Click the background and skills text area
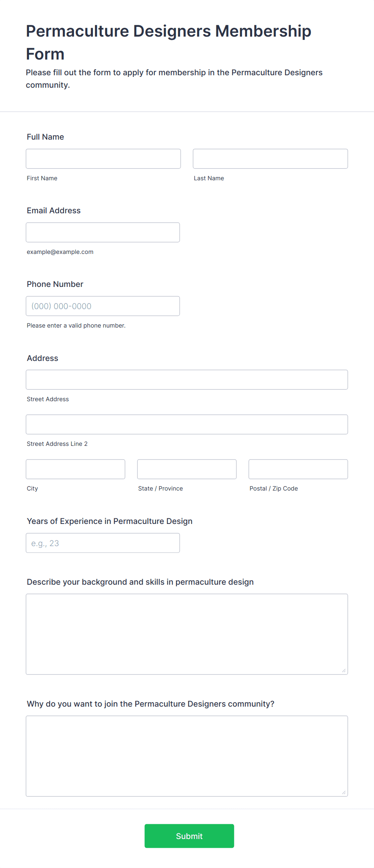 pyautogui.click(x=187, y=634)
